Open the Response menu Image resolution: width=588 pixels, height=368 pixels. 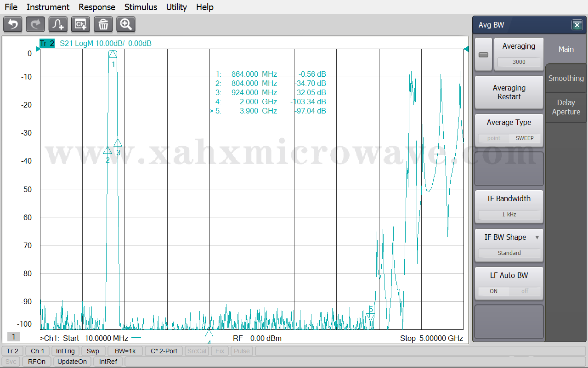(x=97, y=7)
